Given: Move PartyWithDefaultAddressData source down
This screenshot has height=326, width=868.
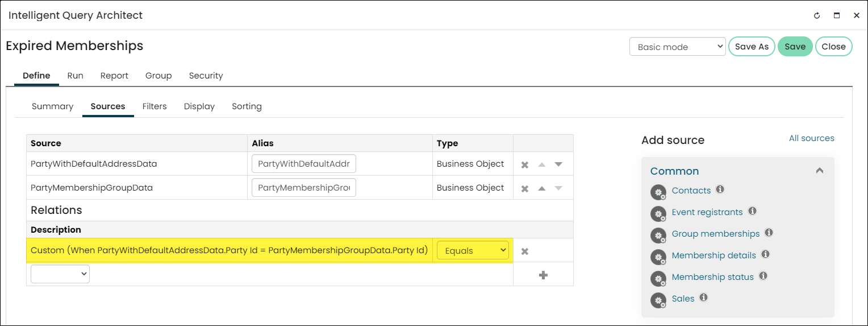Looking at the screenshot, I should click(x=558, y=164).
